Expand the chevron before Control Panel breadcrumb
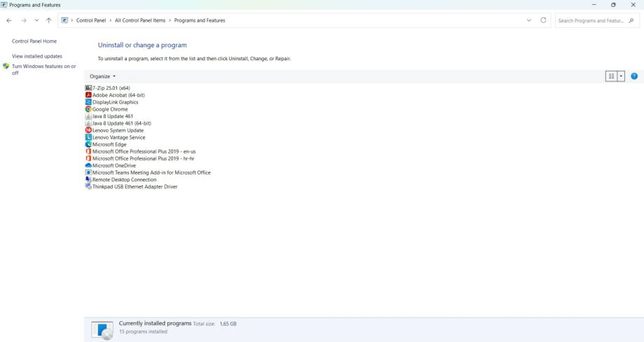Screen dimensions: 644x342 click(72, 20)
